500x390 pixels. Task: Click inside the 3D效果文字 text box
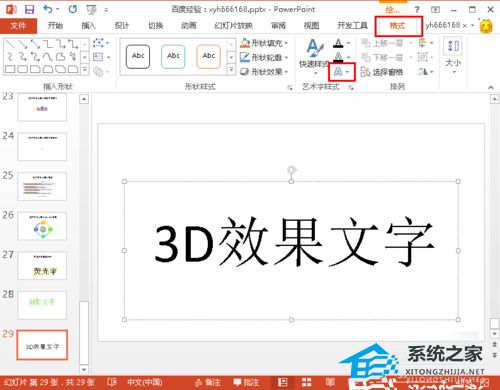291,250
